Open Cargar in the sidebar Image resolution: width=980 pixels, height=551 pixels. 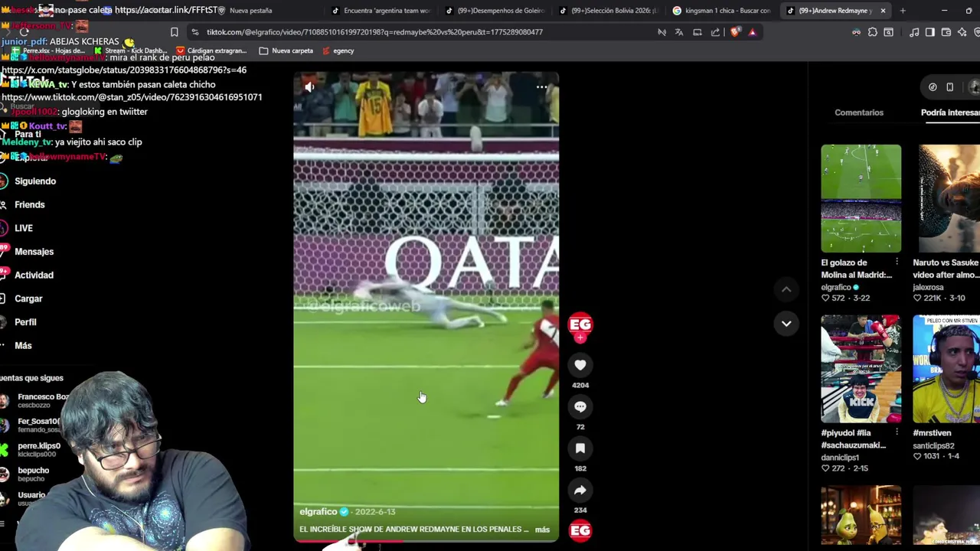(x=28, y=299)
